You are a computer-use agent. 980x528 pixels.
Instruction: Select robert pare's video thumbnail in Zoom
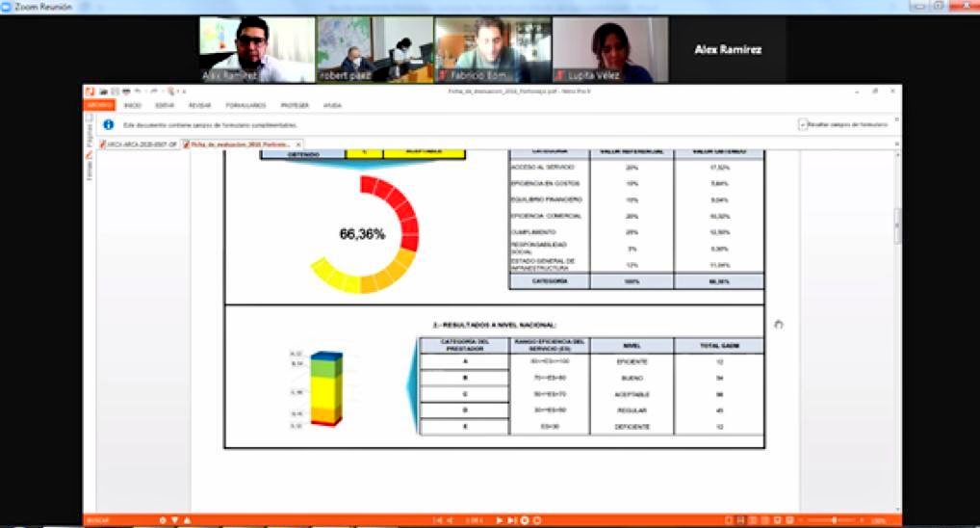(x=375, y=49)
